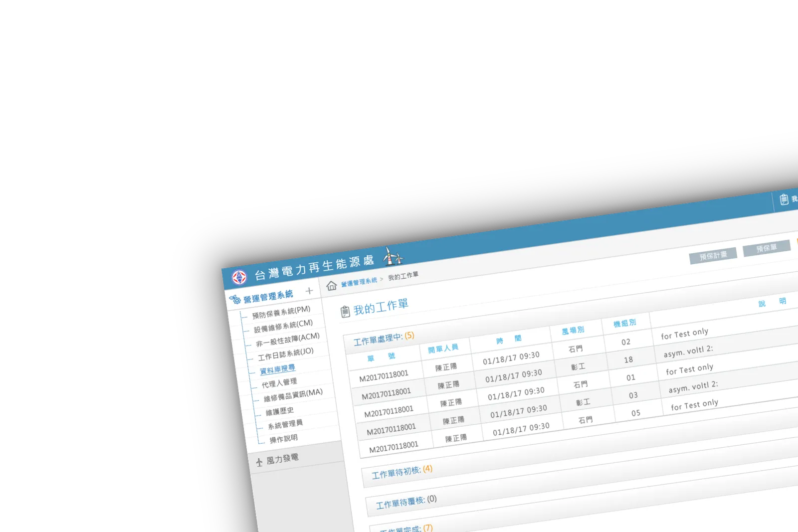
Task: Click the 開單人員 column header
Action: point(443,349)
